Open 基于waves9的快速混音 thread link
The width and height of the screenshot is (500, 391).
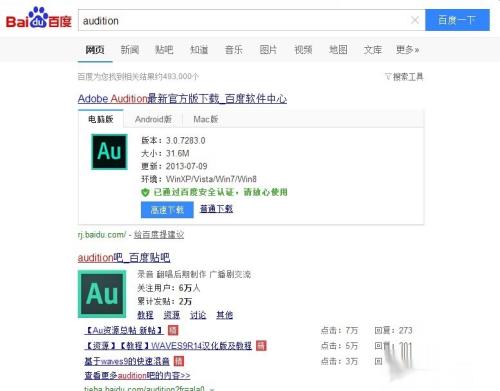tap(127, 361)
